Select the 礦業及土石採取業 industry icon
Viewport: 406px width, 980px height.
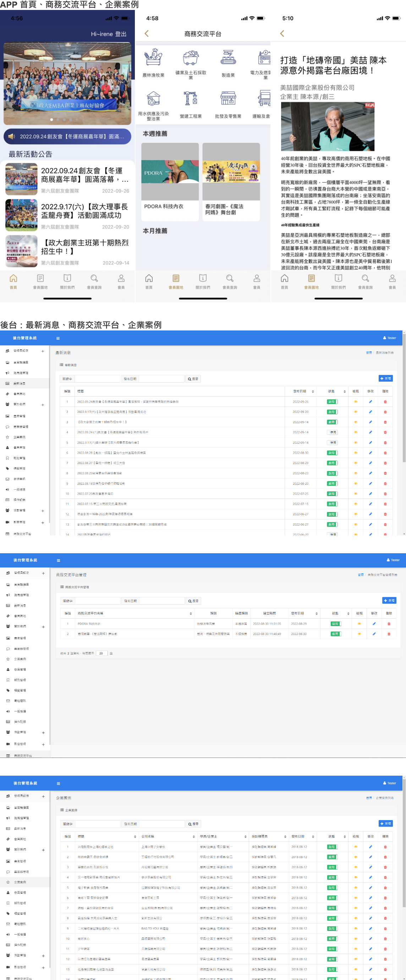coord(191,58)
